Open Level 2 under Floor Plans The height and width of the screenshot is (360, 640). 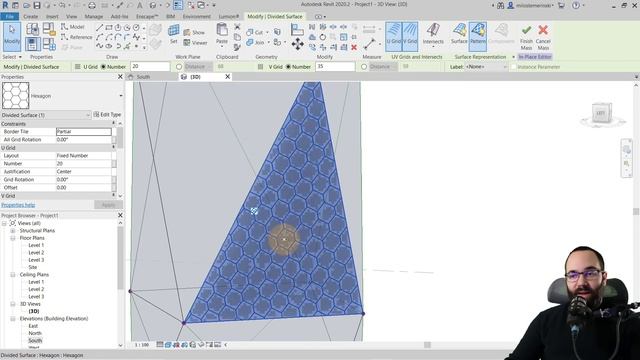(x=36, y=253)
